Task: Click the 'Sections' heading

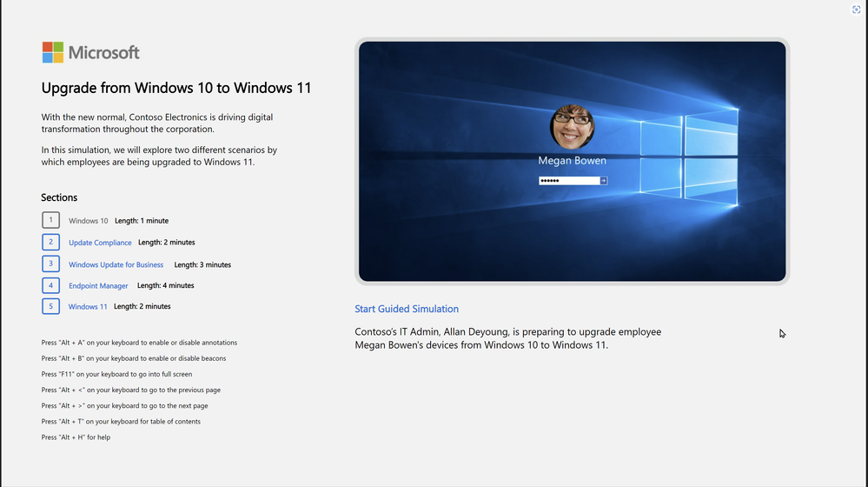Action: tap(59, 197)
